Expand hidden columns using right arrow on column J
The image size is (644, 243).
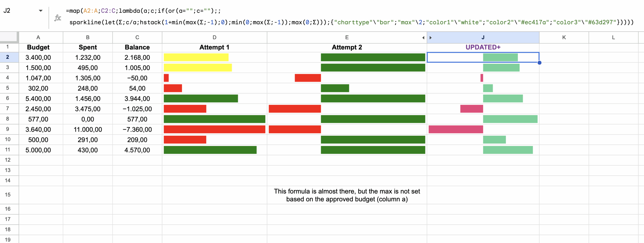tap(431, 37)
